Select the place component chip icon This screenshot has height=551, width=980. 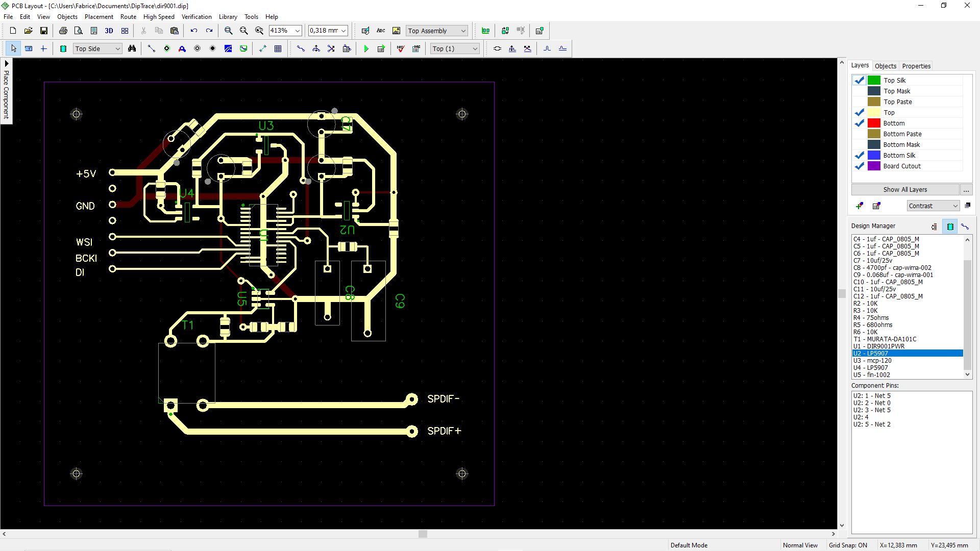63,48
